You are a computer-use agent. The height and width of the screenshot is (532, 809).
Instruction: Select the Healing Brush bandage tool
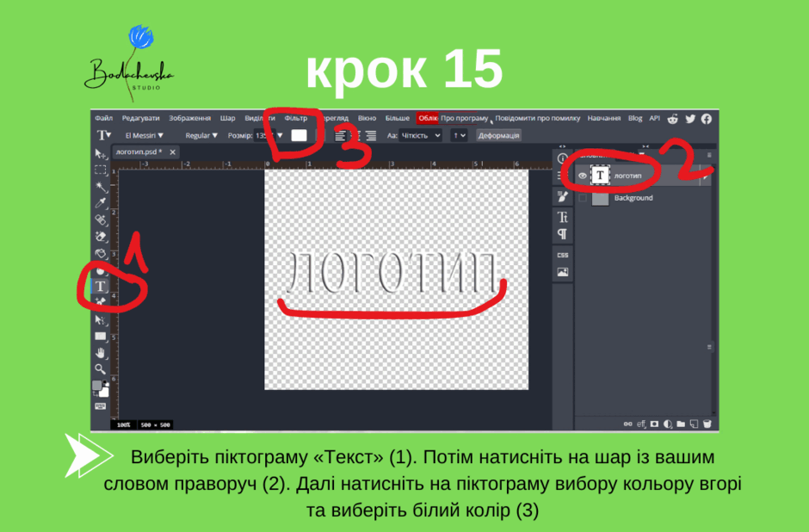click(x=100, y=220)
